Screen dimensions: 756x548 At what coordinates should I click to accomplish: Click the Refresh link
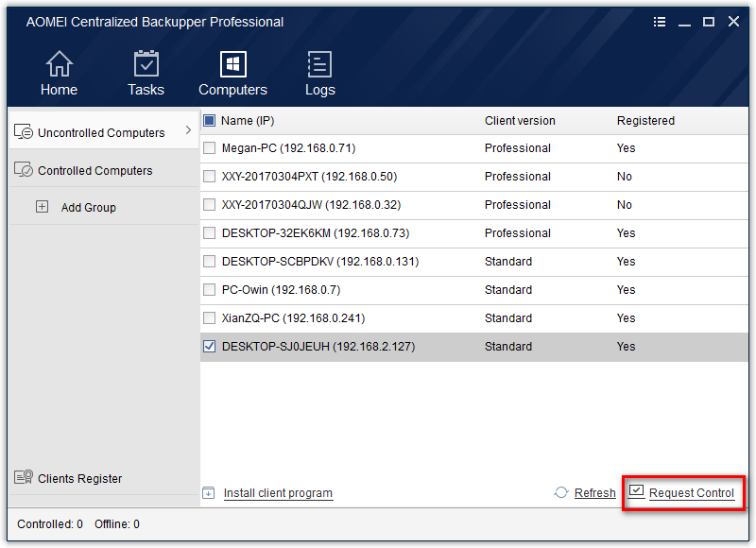pos(595,493)
